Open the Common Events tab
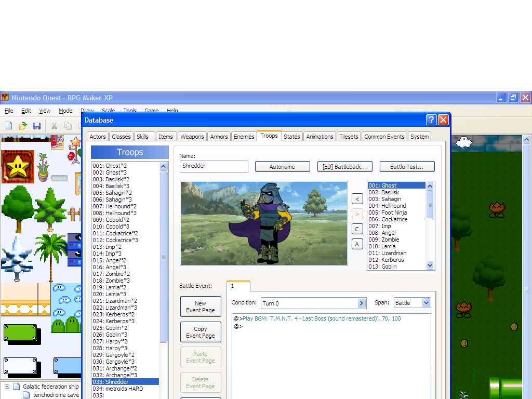Screen dimensions: 532x399 point(384,137)
